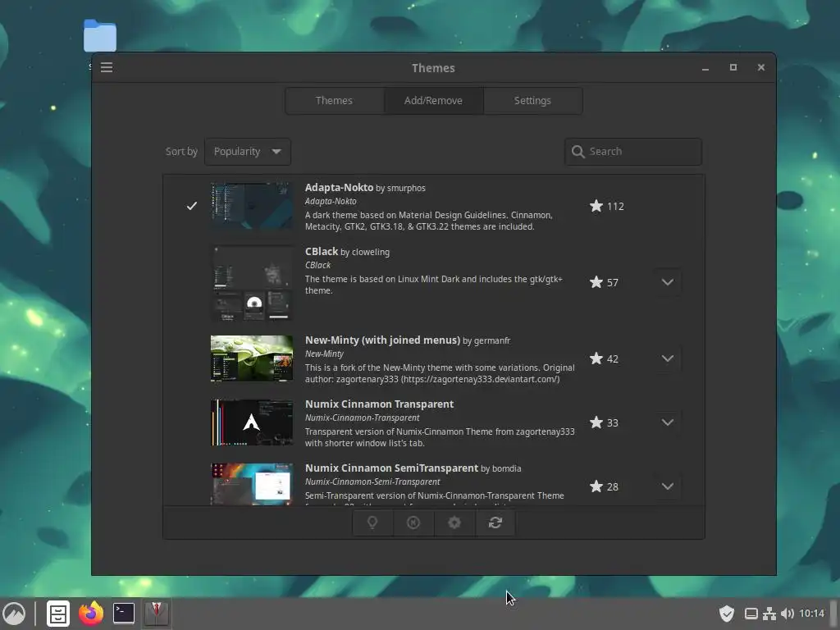Launch Firefox from the taskbar

point(91,614)
